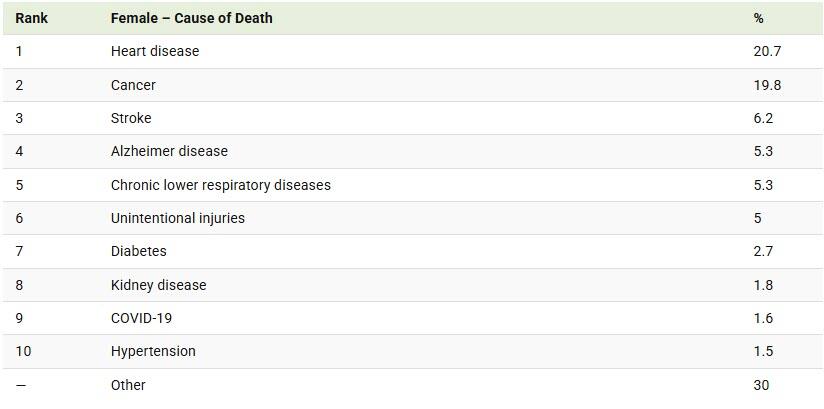Click the Other cause cell
This screenshot has width=824, height=409.
coord(128,385)
